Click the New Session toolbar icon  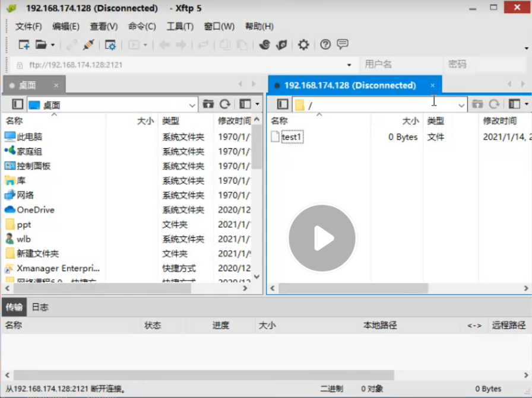[x=24, y=44]
